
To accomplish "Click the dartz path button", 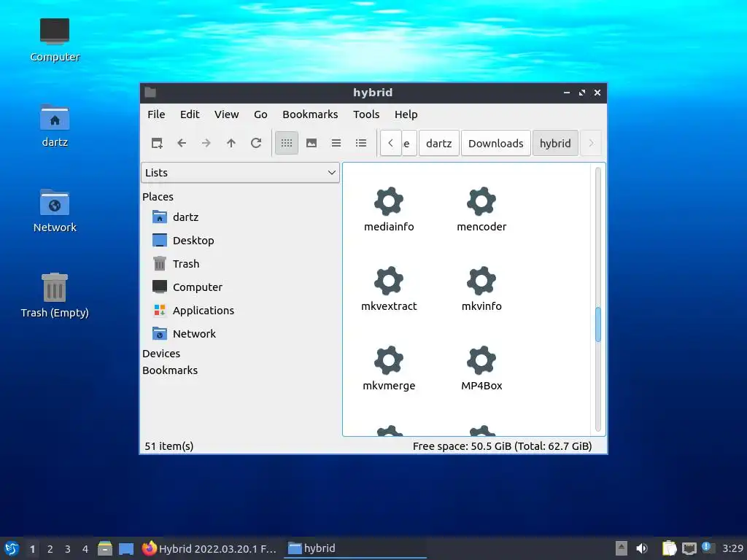I will coord(438,144).
